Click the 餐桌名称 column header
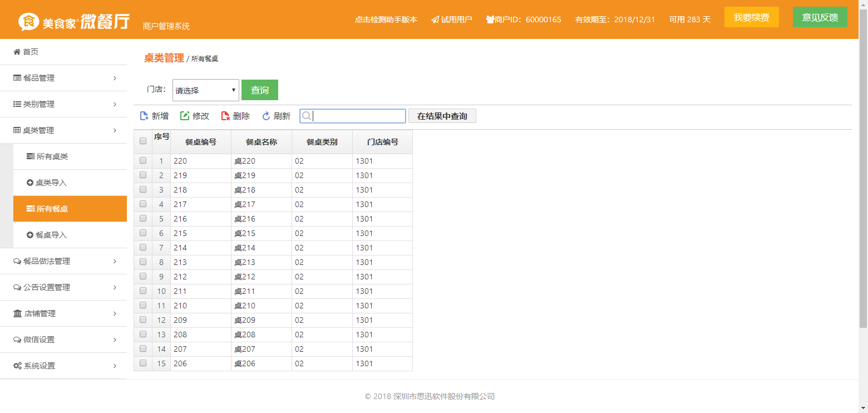The height and width of the screenshot is (413, 868). [262, 142]
